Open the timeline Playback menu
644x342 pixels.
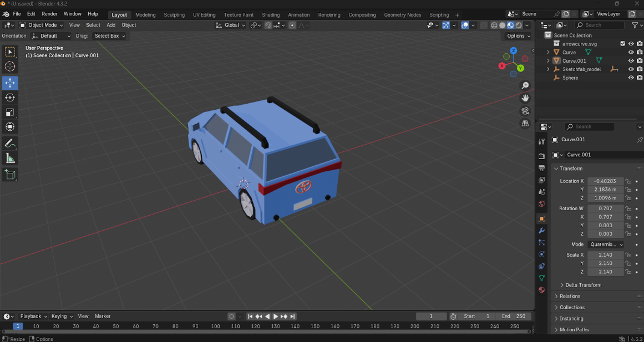pos(33,316)
